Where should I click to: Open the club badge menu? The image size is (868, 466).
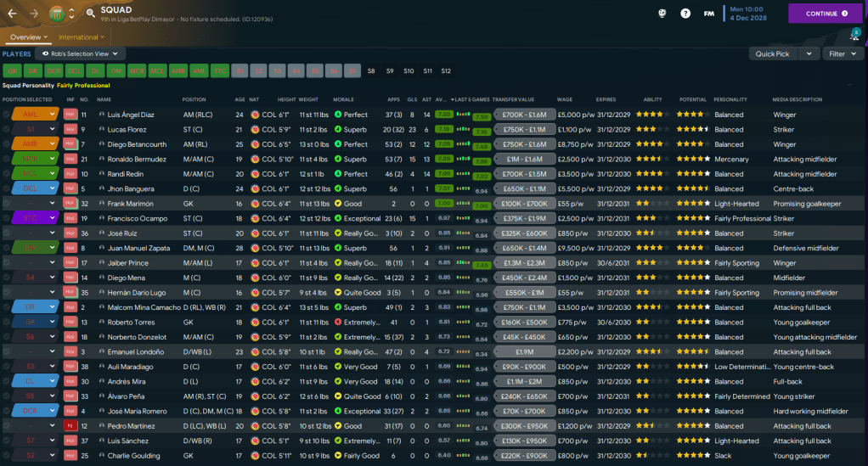pyautogui.click(x=59, y=14)
